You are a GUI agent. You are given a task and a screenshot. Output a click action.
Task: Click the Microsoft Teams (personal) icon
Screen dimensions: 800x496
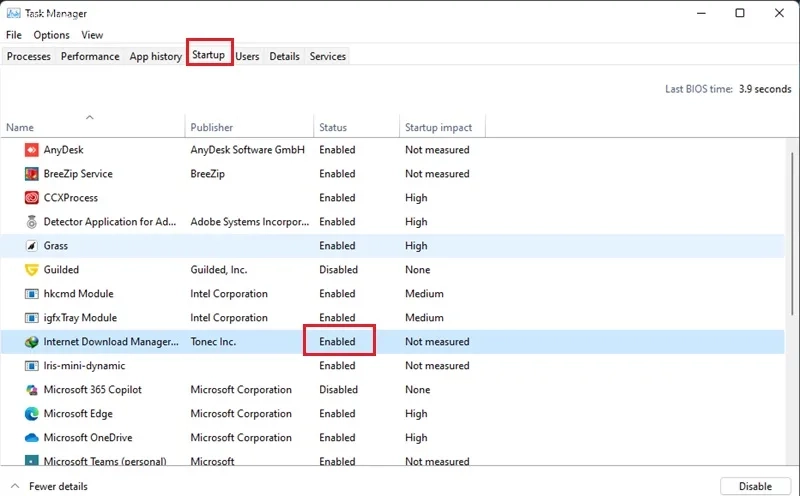click(32, 460)
